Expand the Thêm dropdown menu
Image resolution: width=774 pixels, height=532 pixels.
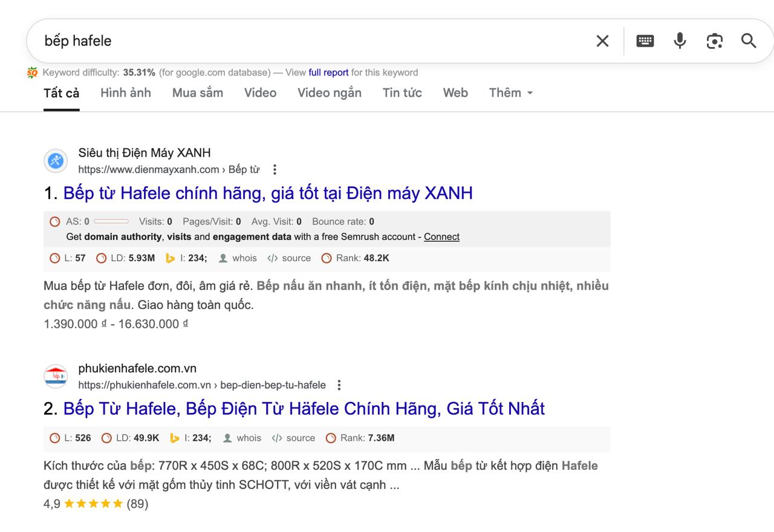[x=511, y=93]
